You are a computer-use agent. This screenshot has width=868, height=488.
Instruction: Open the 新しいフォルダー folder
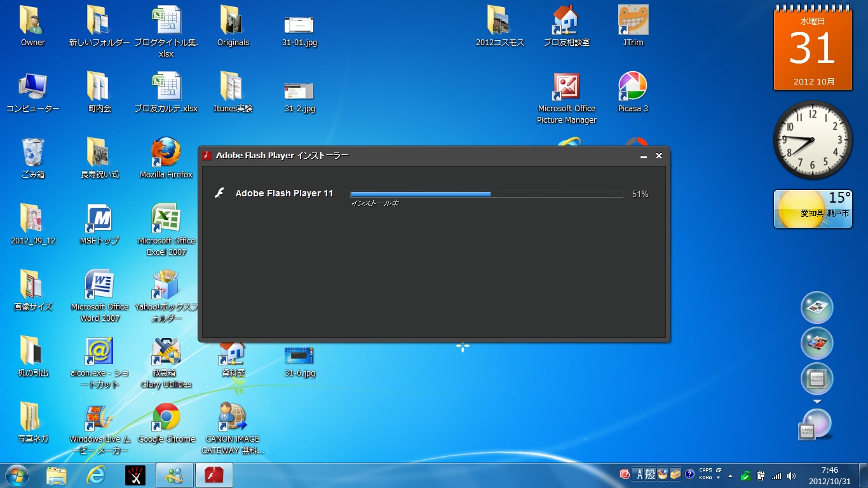100,27
